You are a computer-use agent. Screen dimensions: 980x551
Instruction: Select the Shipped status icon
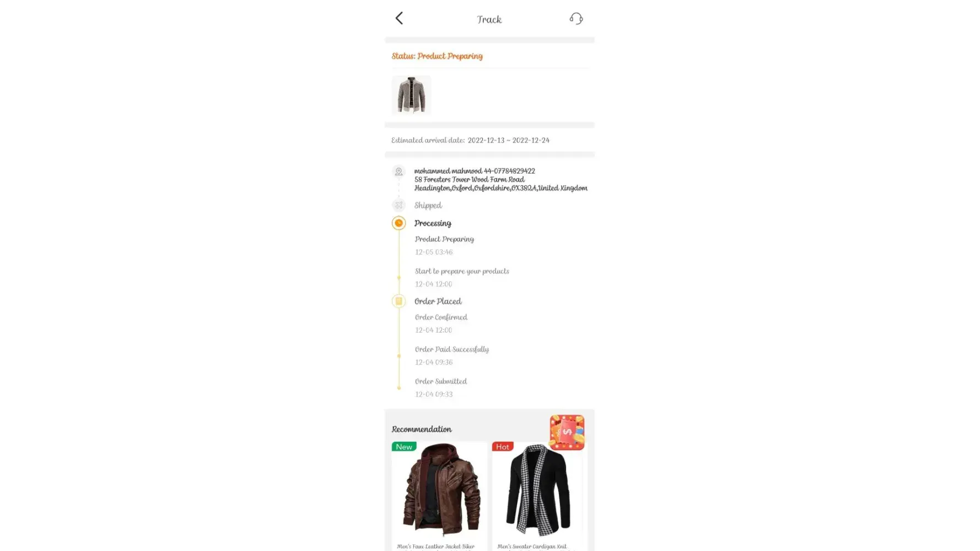399,205
